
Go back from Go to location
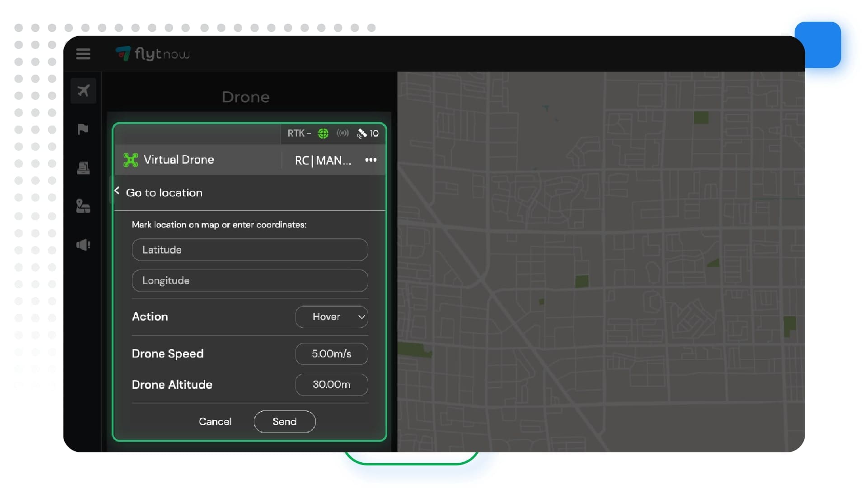(117, 191)
